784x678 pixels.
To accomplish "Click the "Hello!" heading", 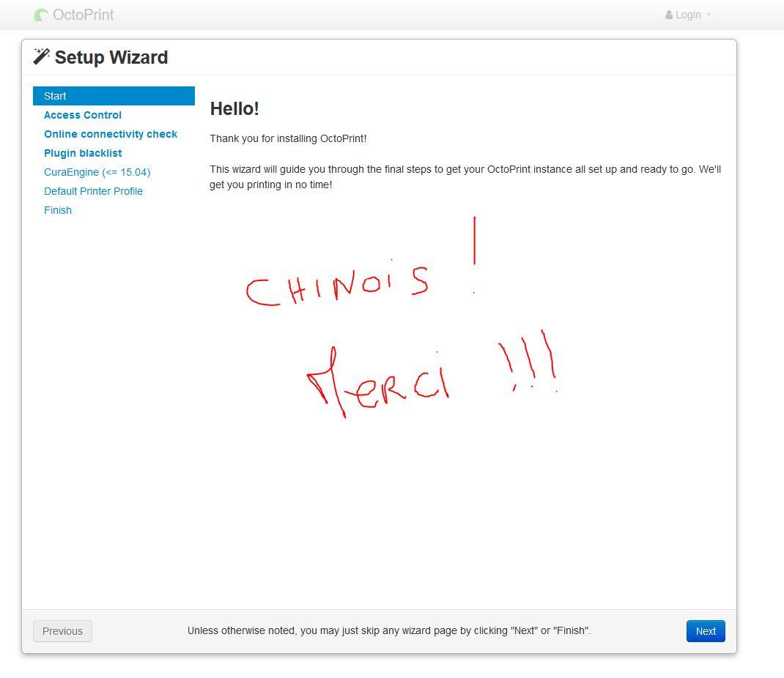I will coord(234,108).
